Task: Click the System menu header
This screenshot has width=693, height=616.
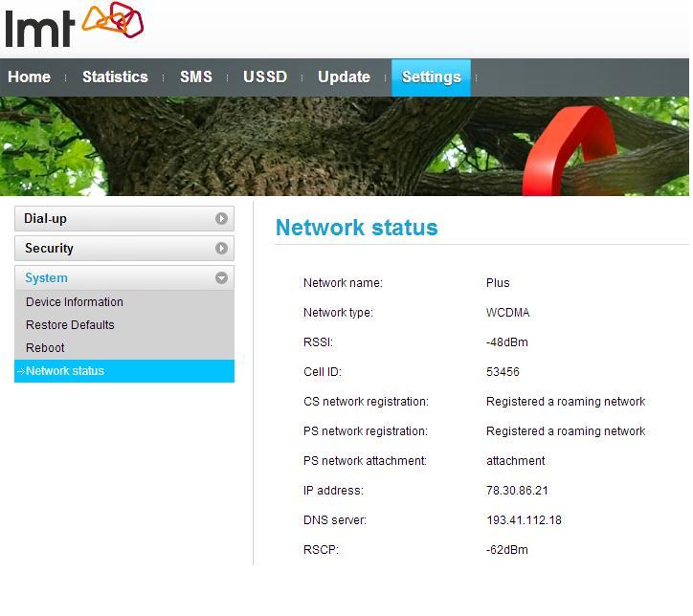Action: coord(47,278)
